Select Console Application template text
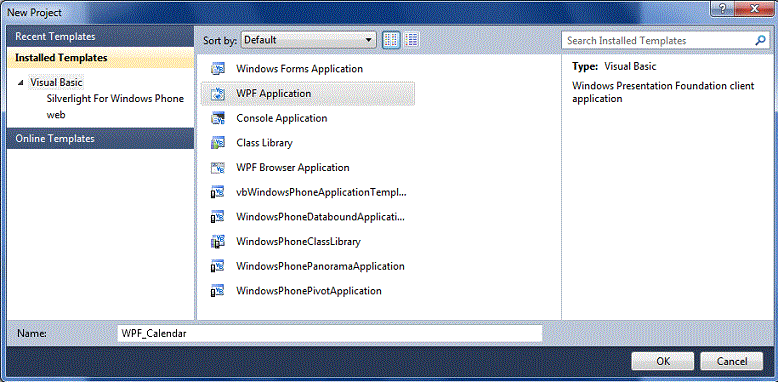The width and height of the screenshot is (778, 382). (x=282, y=119)
